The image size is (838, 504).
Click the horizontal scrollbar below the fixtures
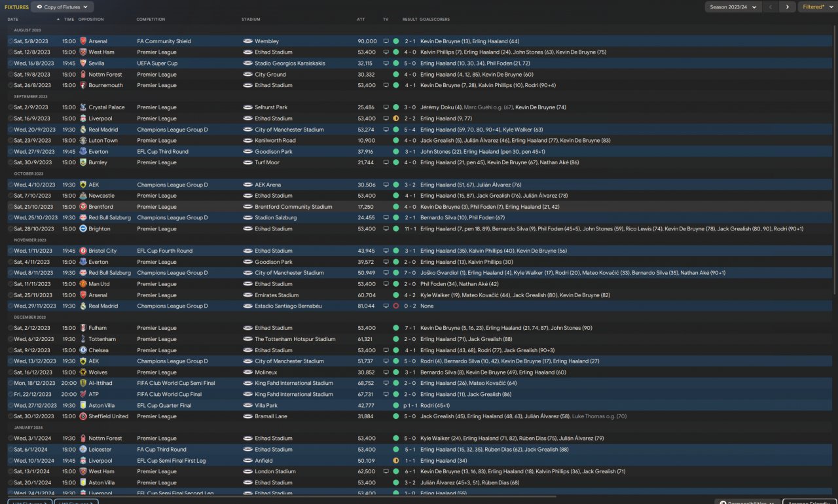(282, 495)
